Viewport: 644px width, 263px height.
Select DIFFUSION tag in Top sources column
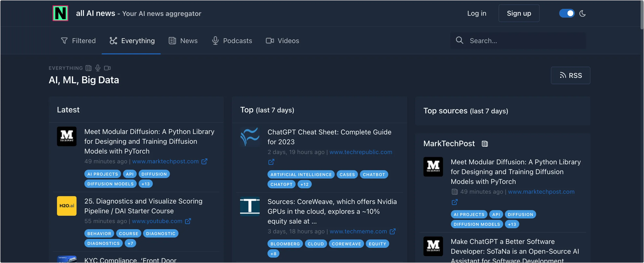pos(521,215)
